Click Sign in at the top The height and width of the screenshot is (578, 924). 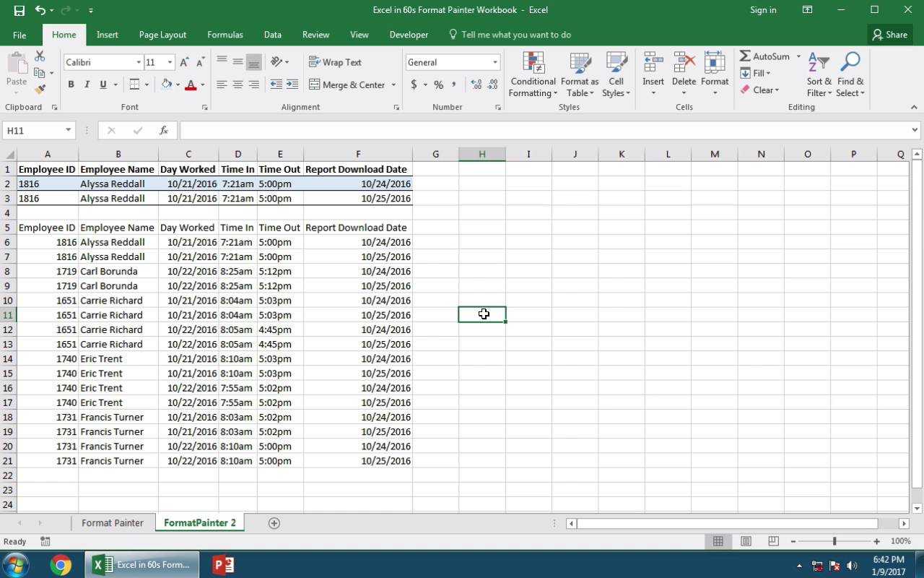pyautogui.click(x=763, y=10)
